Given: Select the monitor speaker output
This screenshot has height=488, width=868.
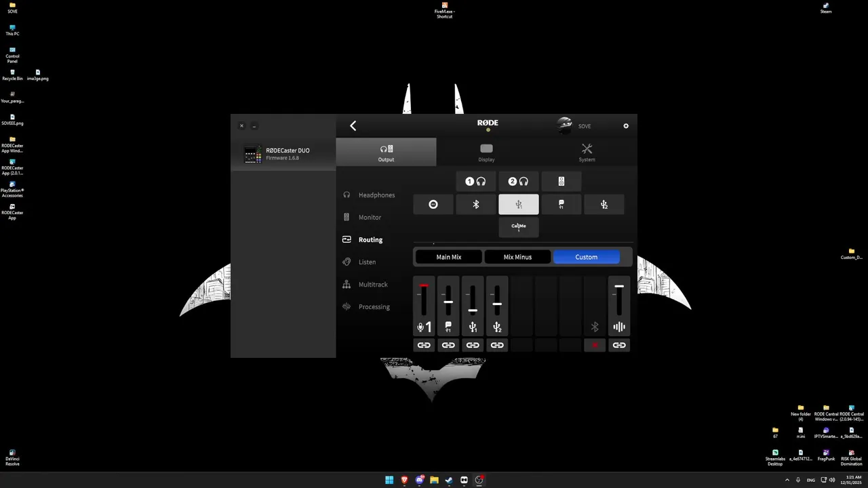Looking at the screenshot, I should [561, 182].
